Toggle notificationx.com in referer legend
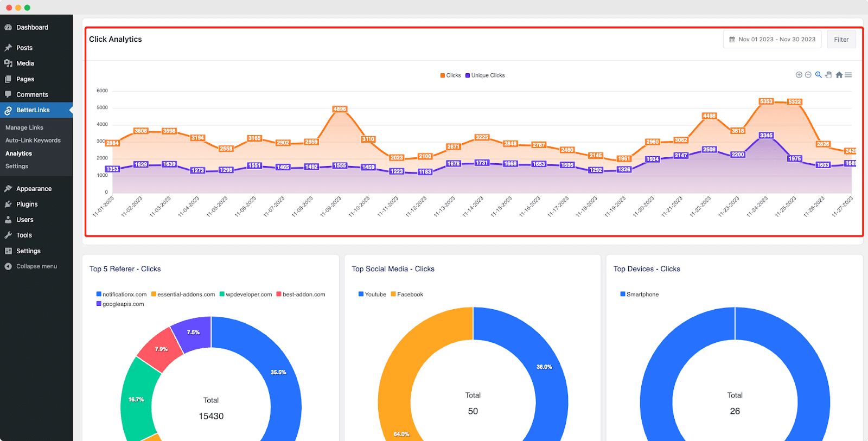 (x=121, y=295)
